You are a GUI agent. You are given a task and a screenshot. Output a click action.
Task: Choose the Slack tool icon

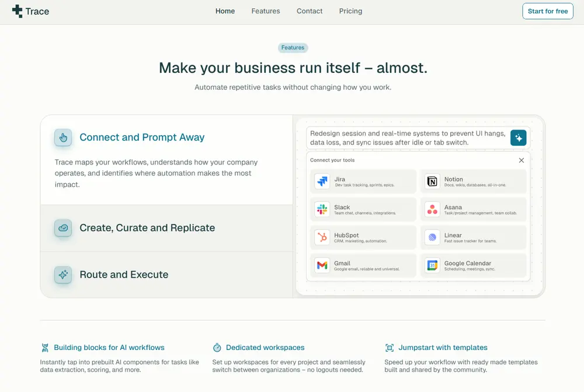coord(322,209)
